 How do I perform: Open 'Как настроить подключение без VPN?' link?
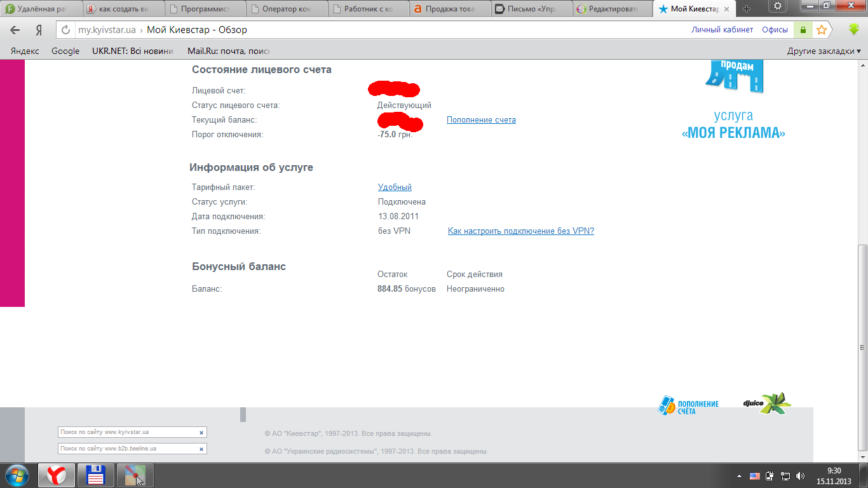(521, 231)
